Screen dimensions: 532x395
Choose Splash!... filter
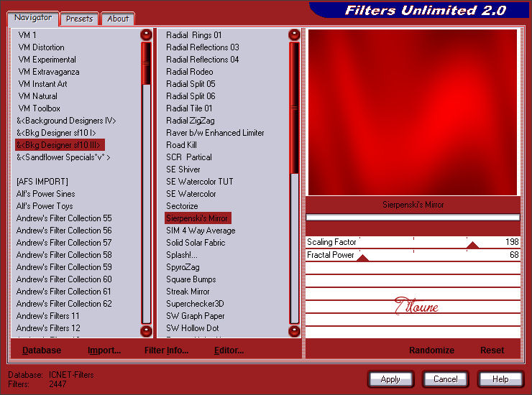(181, 255)
